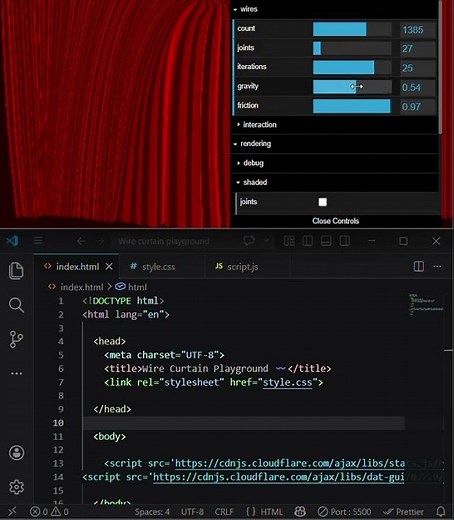Open remote window icon in status bar
454x520 pixels.
12,511
